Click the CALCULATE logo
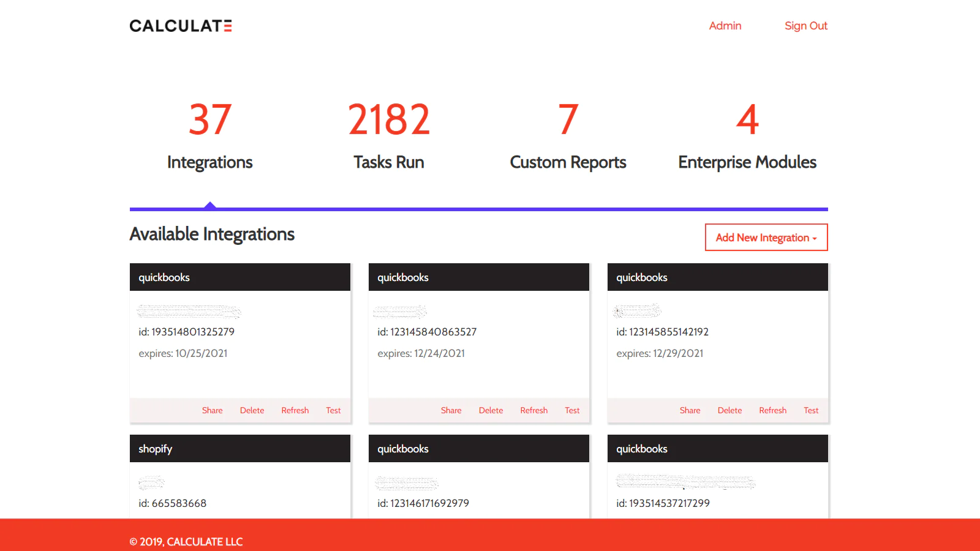Viewport: 980px width, 551px height. point(181,26)
